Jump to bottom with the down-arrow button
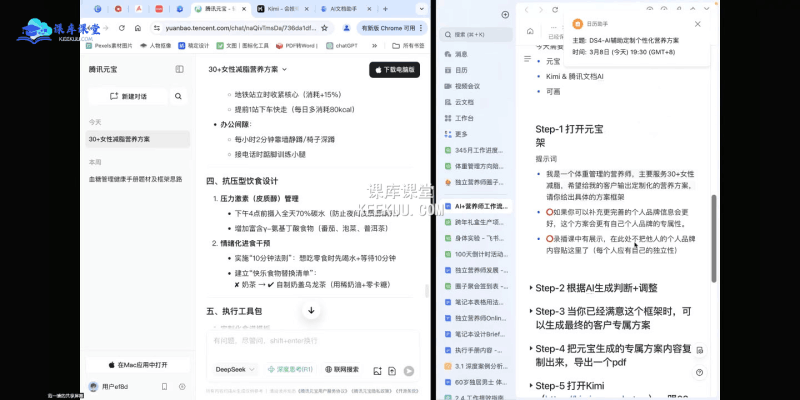This screenshot has width=800, height=400. pyautogui.click(x=311, y=310)
